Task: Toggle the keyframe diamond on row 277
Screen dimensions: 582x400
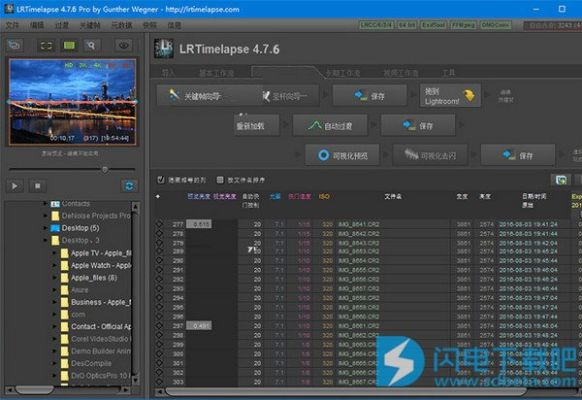Action: click(159, 224)
